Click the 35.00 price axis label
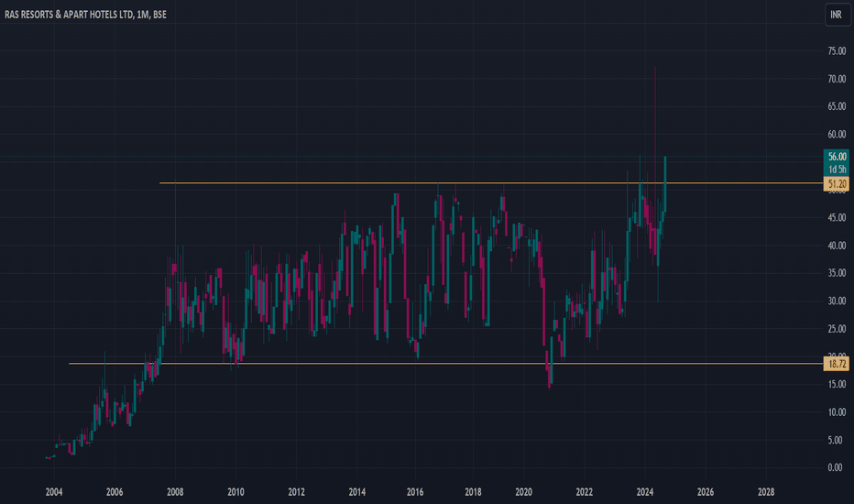This screenshot has height=504, width=854. (837, 273)
